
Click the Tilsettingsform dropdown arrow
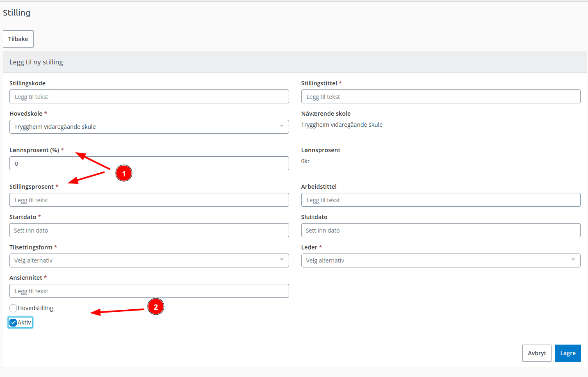click(x=282, y=260)
